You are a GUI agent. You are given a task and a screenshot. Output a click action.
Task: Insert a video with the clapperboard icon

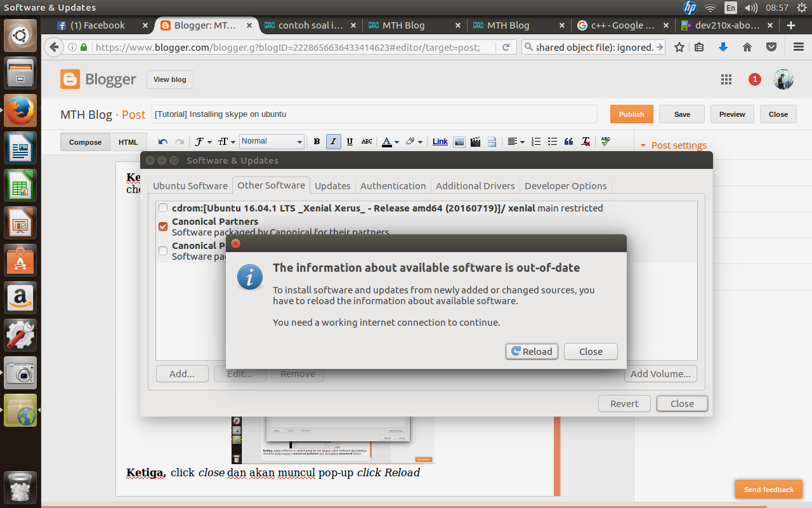click(x=475, y=142)
